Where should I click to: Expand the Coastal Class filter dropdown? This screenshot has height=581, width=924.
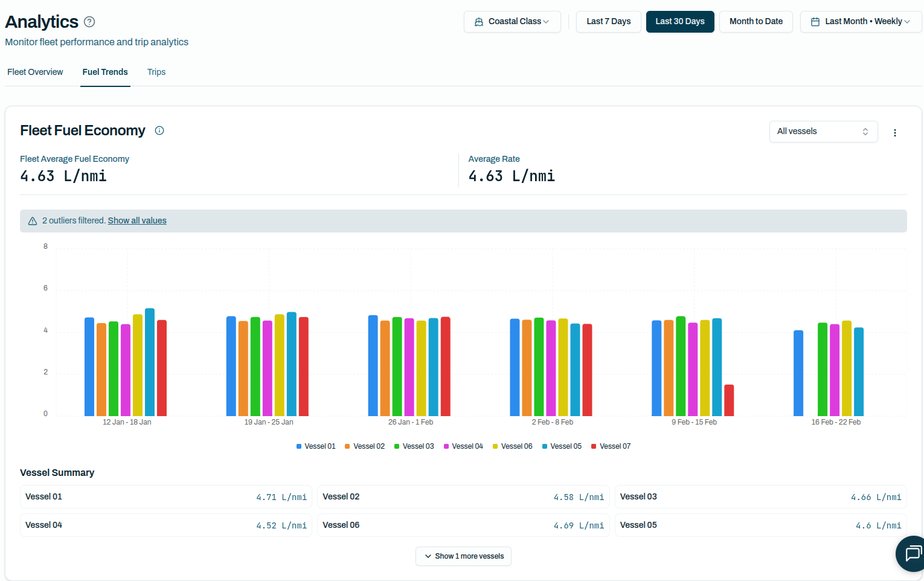pos(512,21)
